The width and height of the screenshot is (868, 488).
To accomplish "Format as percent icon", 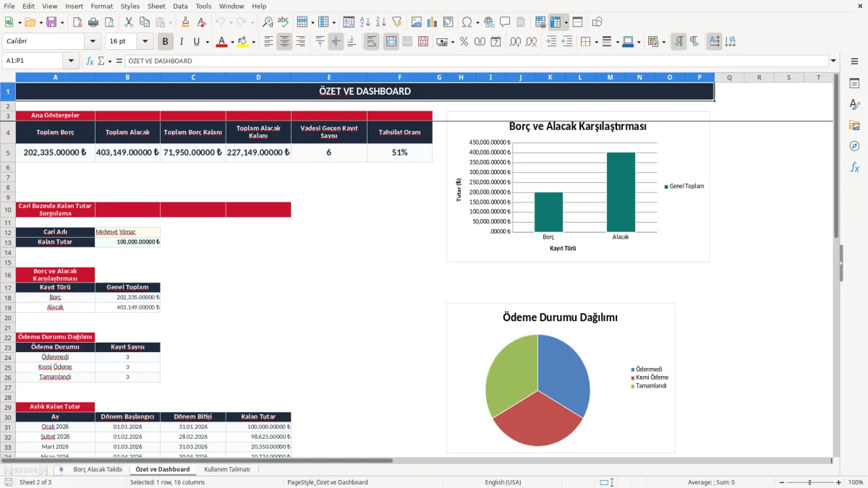I will (464, 42).
